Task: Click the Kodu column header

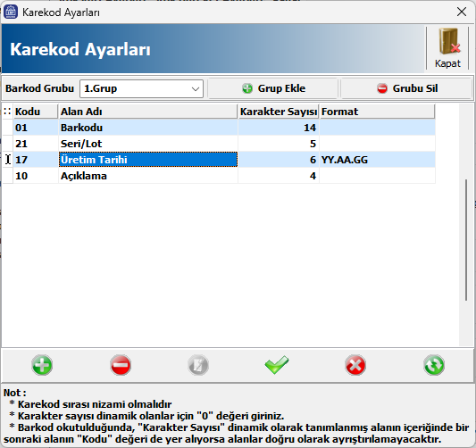Action: 35,112
